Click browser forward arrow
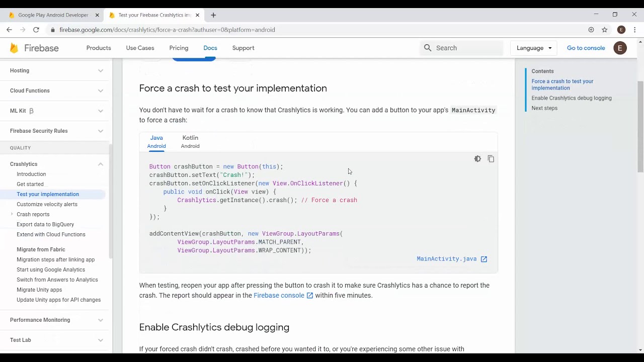The height and width of the screenshot is (362, 644). tap(23, 30)
